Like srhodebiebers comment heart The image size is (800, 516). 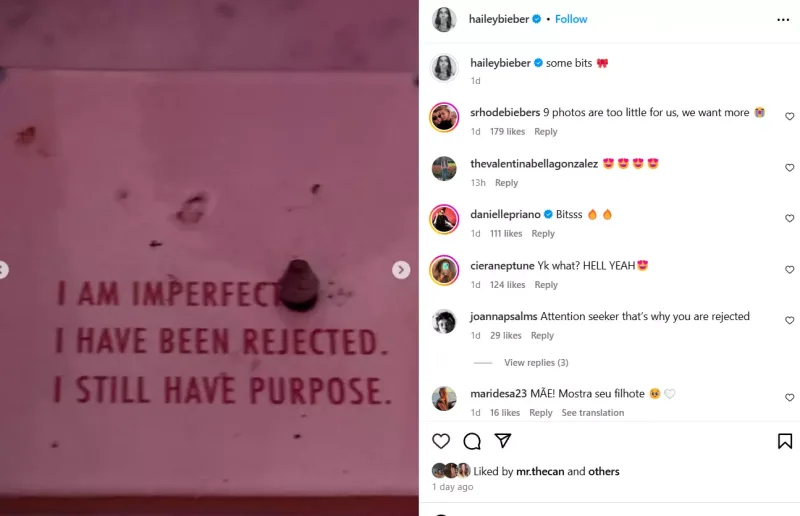pyautogui.click(x=789, y=116)
